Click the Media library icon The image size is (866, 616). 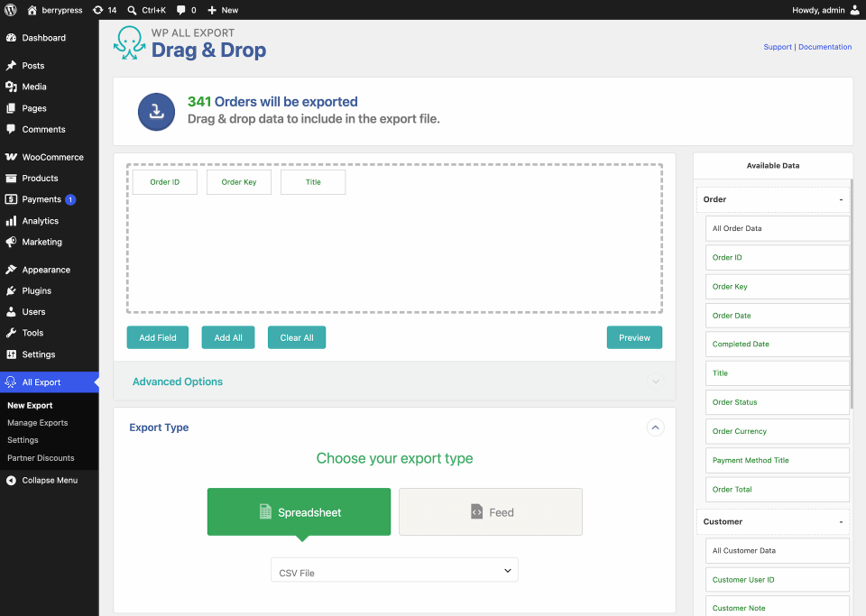coord(11,87)
